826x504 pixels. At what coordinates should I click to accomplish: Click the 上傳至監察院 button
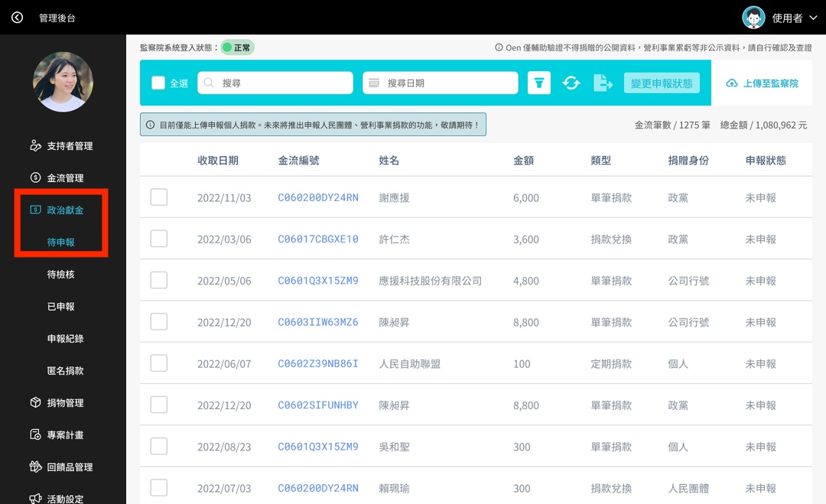763,83
